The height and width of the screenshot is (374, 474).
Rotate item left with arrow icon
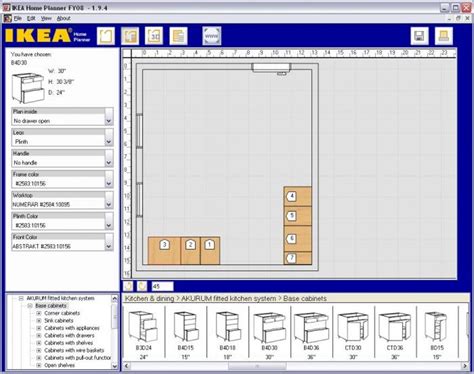[x=128, y=286]
